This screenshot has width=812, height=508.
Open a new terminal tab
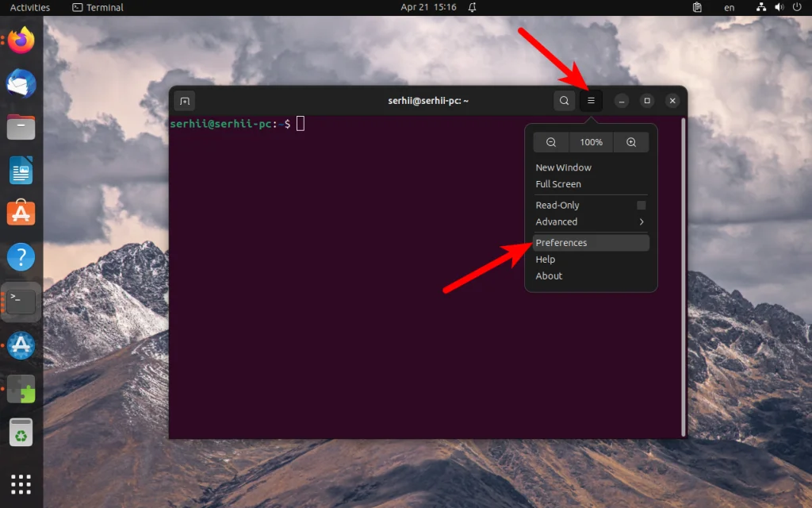coord(183,101)
